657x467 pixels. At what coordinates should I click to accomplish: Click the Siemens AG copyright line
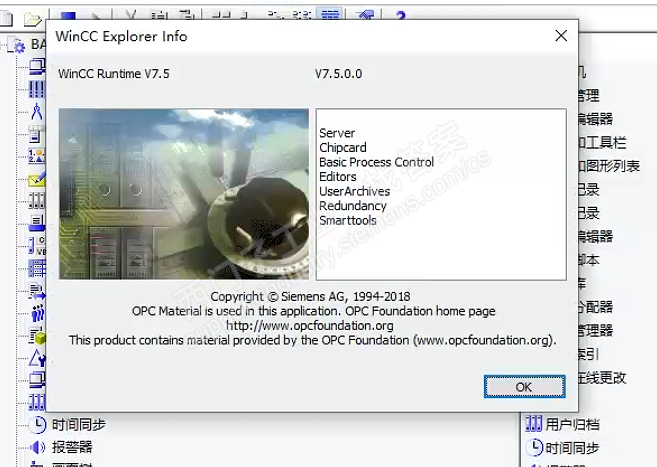click(310, 297)
